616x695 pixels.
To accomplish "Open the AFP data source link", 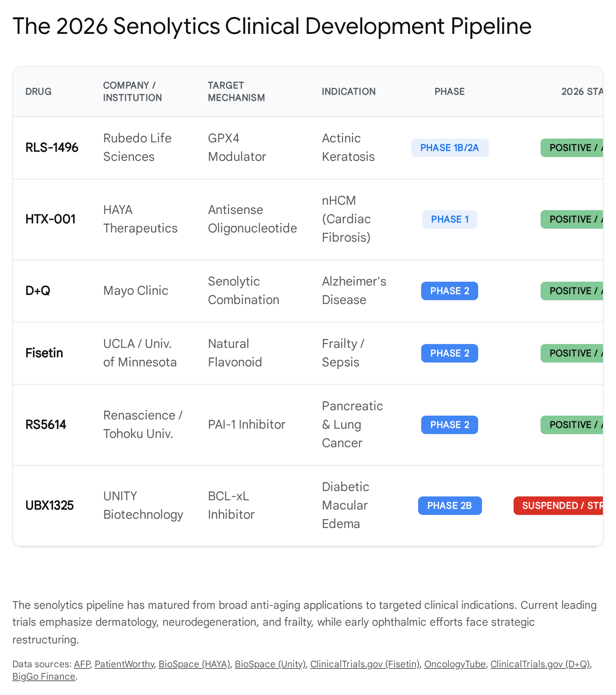I will pos(82,664).
